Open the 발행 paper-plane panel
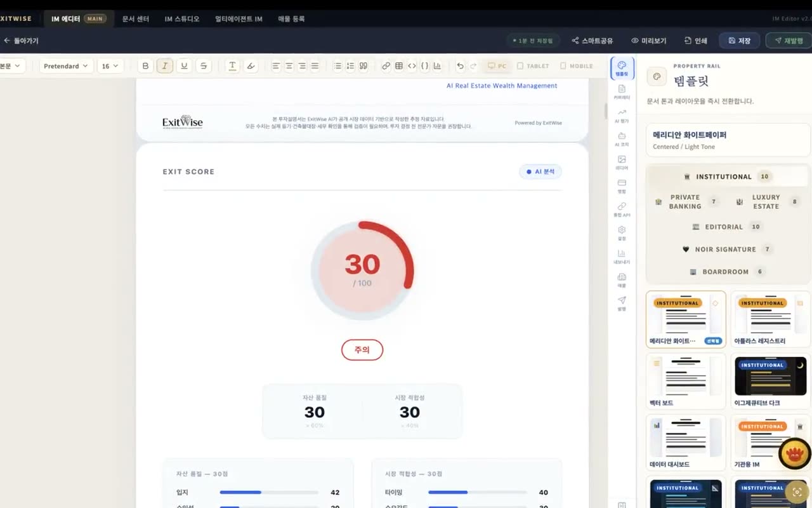812x508 pixels. (622, 304)
